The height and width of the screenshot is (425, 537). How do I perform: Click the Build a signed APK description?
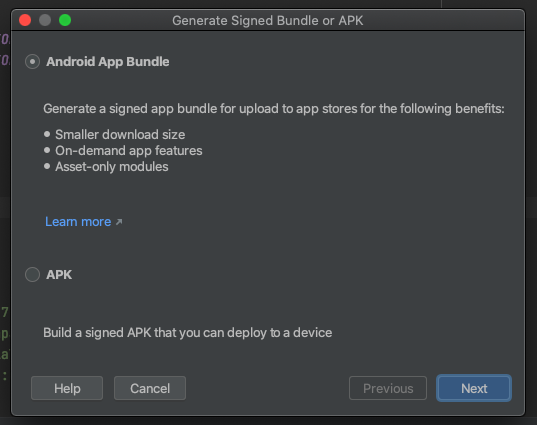187,333
